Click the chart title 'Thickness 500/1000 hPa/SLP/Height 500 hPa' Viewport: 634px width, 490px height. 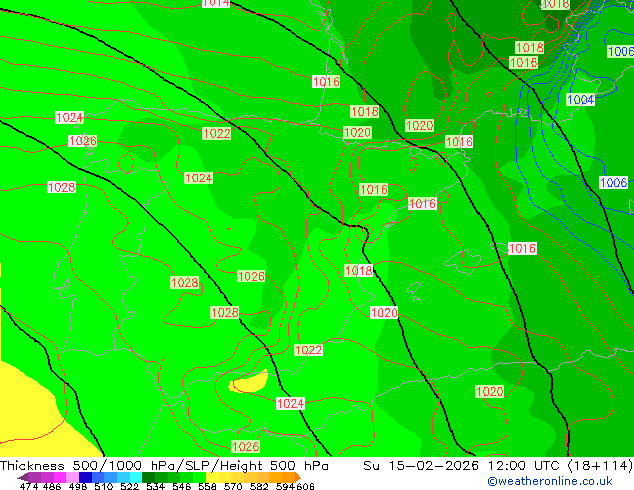(164, 466)
